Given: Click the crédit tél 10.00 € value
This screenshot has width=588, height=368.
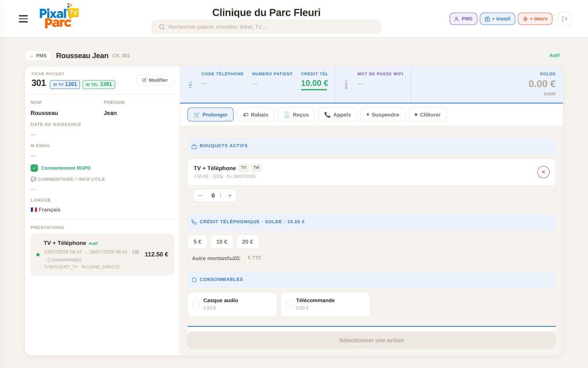Looking at the screenshot, I should click(314, 83).
